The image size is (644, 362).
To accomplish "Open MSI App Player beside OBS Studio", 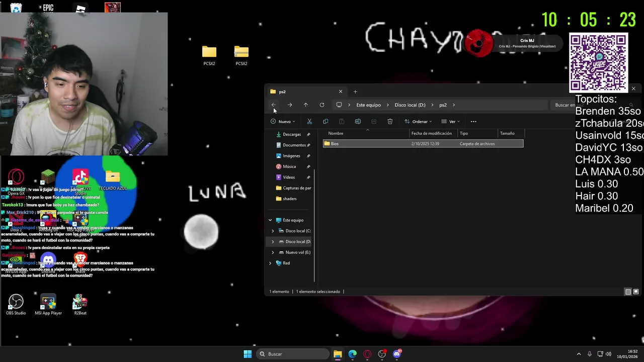I will pyautogui.click(x=48, y=305).
